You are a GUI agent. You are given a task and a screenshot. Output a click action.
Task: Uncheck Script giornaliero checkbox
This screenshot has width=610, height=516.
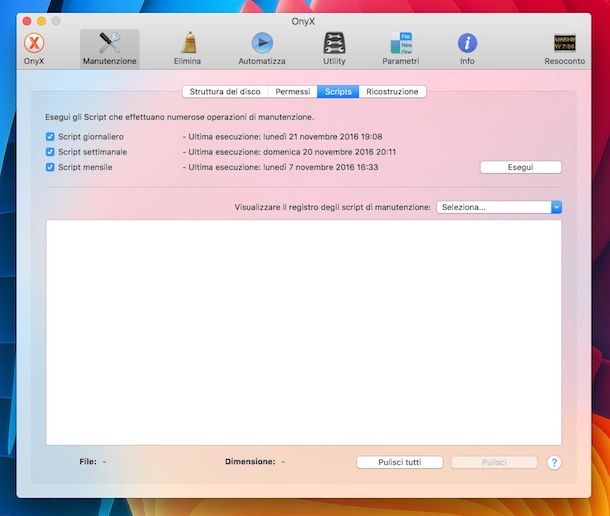pyautogui.click(x=50, y=137)
